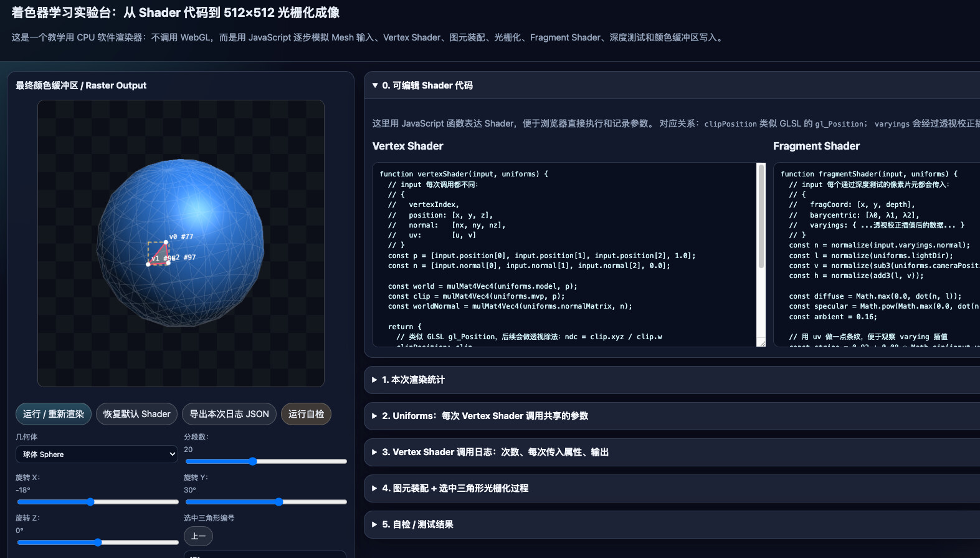Adjust the 旋转 Y rotation slider
Viewport: 980px width, 558px height.
(266, 502)
